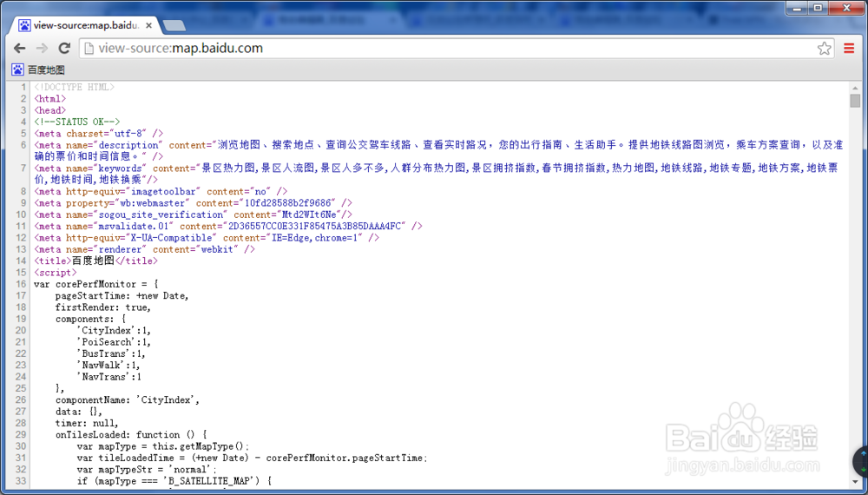Screen dimensions: 868x495
Task: Close the browser window
Action: [847, 8]
